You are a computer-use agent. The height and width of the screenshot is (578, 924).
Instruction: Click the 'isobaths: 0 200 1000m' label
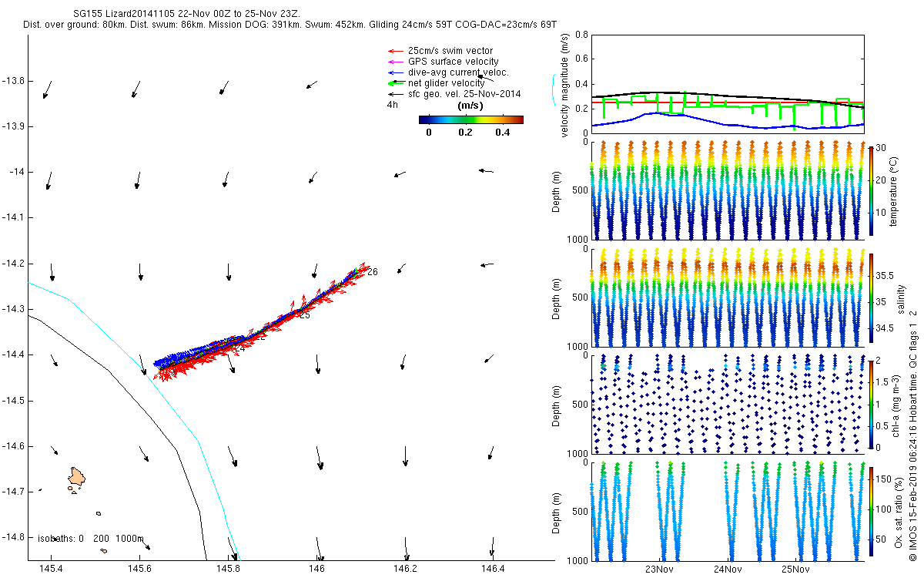click(91, 538)
